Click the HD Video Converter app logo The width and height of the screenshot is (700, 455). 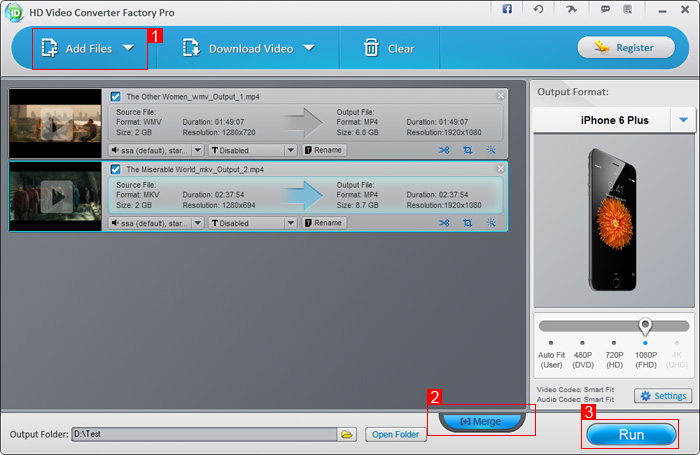[14, 13]
